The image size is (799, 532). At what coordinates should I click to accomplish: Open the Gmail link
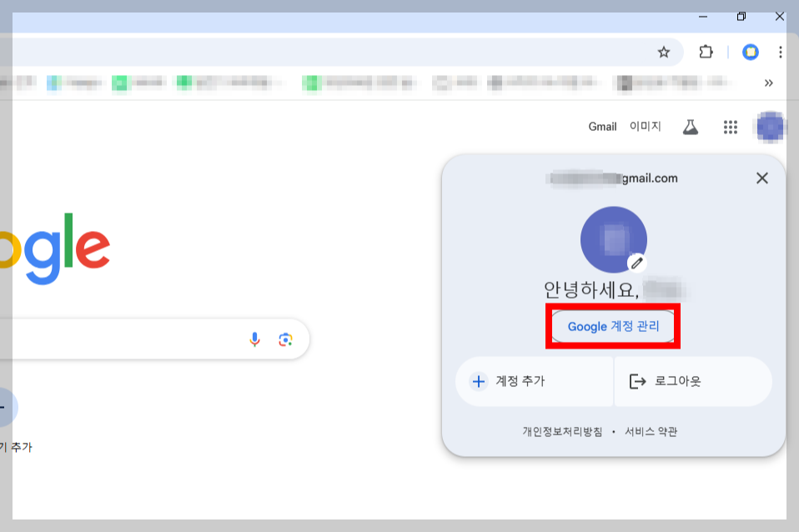(602, 127)
